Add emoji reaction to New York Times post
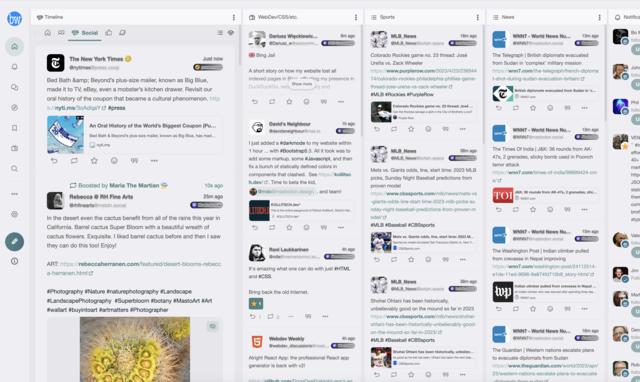Image resolution: width=640 pixels, height=382 pixels. pyautogui.click(x=114, y=160)
